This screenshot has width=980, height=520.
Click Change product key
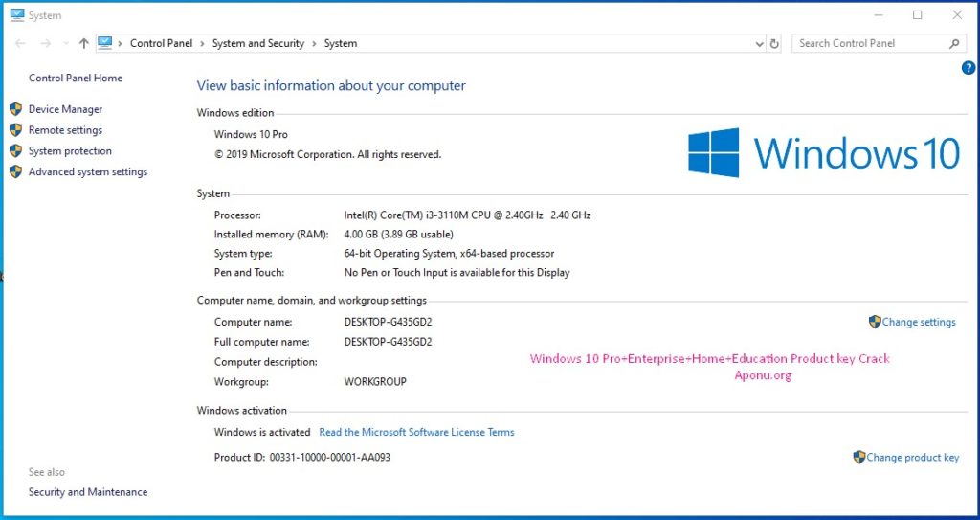912,458
